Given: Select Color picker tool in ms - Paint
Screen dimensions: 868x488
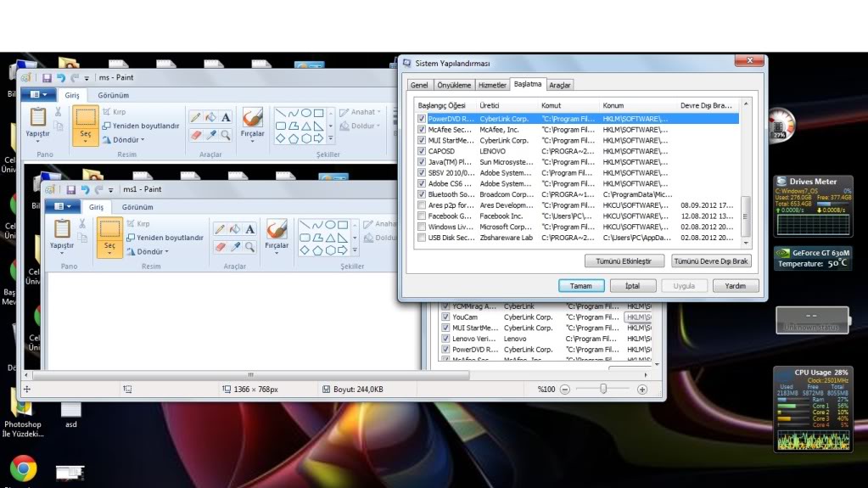Looking at the screenshot, I should click(x=210, y=135).
